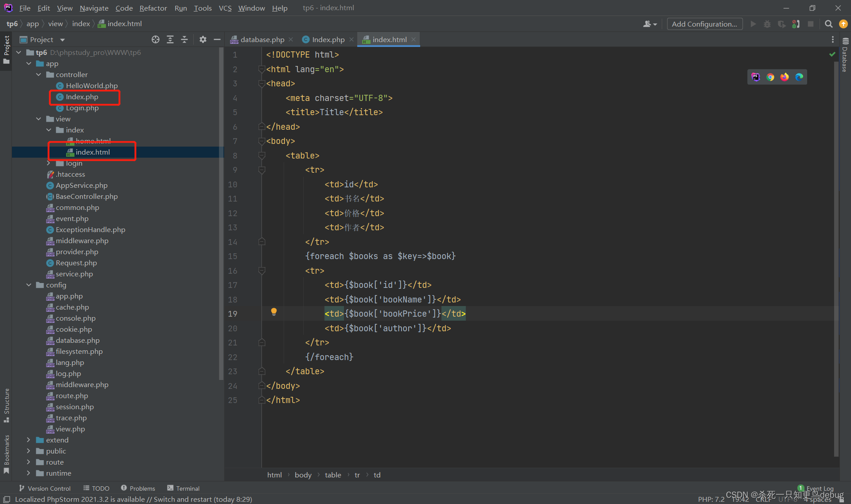The width and height of the screenshot is (851, 504).
Task: Click Run with Coverage icon
Action: coord(782,24)
